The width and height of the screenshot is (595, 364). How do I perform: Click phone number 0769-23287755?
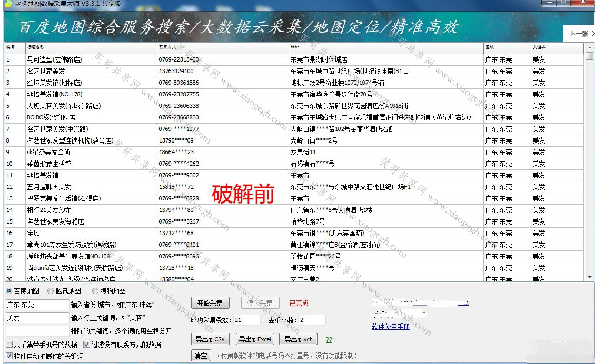(x=178, y=94)
